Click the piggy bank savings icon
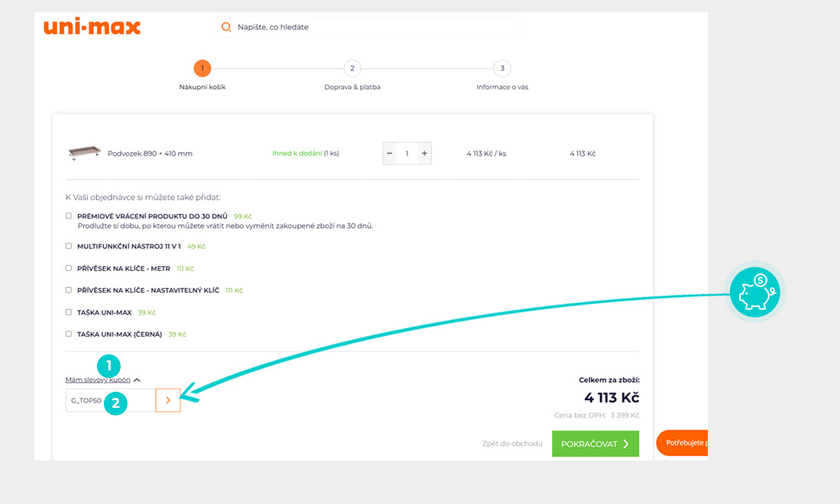This screenshot has width=840, height=504. tap(754, 292)
